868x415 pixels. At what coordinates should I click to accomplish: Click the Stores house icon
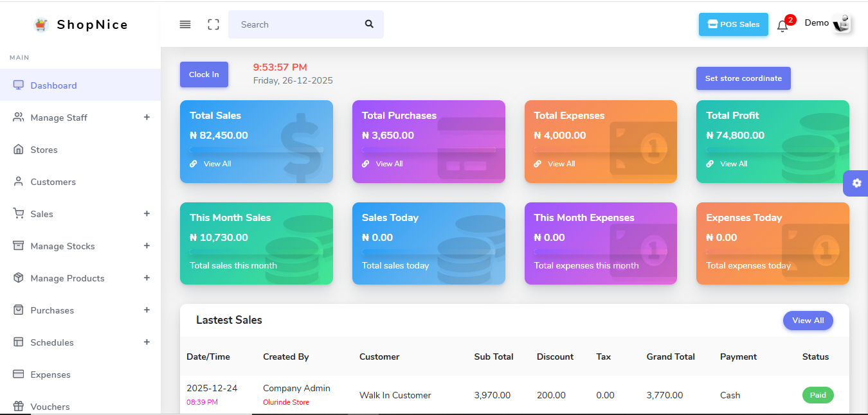(18, 150)
